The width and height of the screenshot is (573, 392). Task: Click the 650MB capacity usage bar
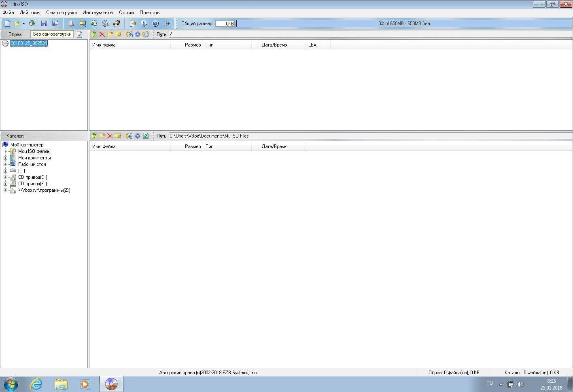(x=404, y=23)
